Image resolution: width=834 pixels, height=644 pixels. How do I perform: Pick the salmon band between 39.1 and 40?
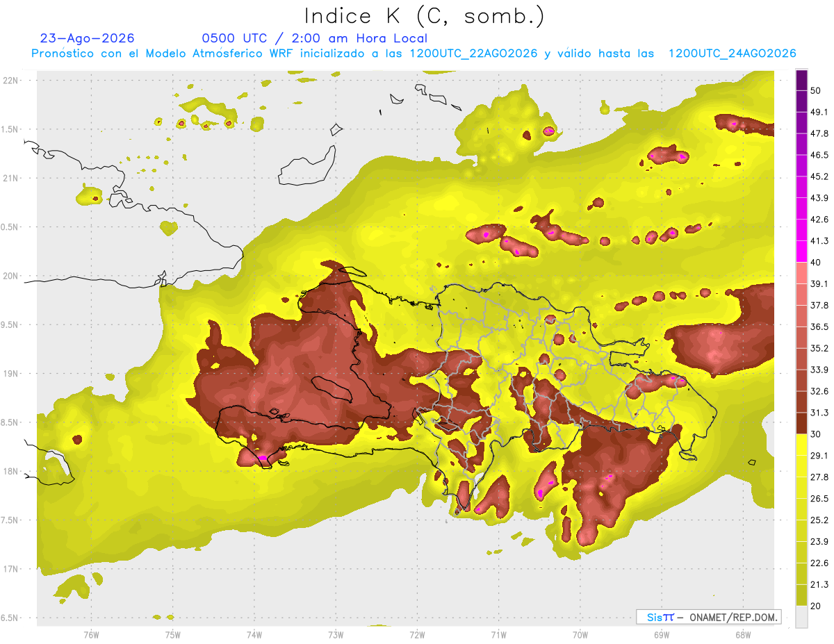coord(801,273)
